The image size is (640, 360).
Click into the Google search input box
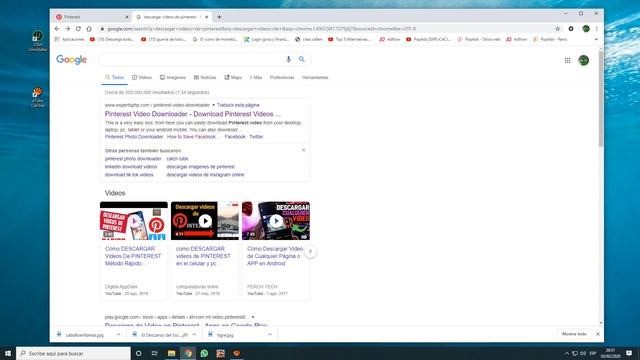click(192, 60)
